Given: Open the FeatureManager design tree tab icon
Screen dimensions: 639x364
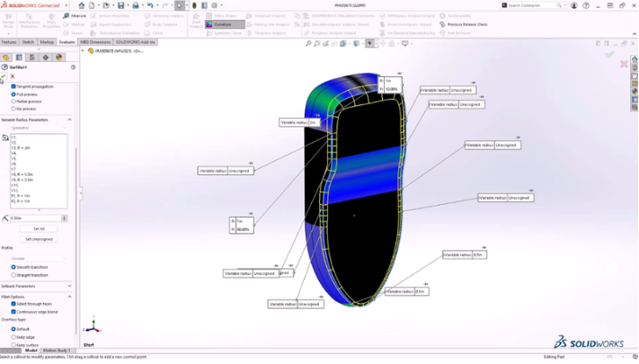Looking at the screenshot, I should pyautogui.click(x=5, y=58).
